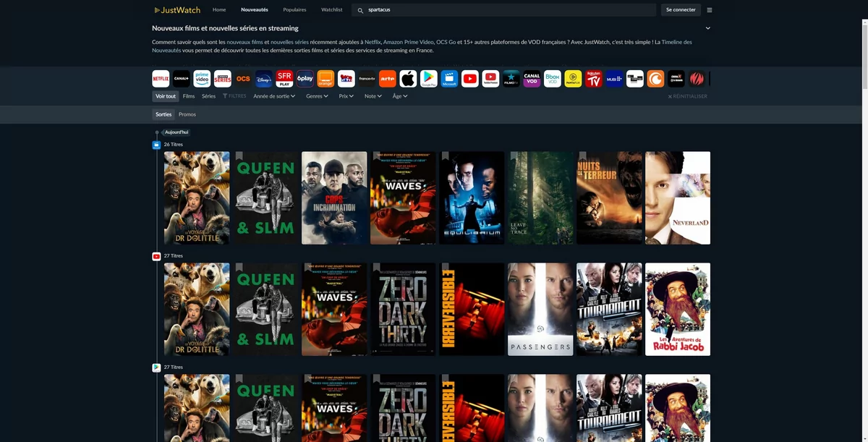
Task: Bookmark Queen & Slim in the YouTube row
Action: pos(239,268)
